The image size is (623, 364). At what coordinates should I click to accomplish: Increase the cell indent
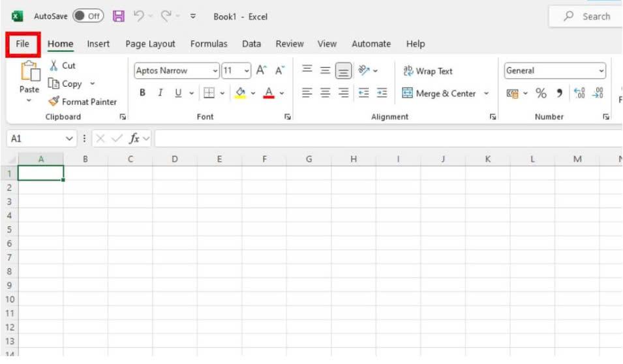[382, 93]
